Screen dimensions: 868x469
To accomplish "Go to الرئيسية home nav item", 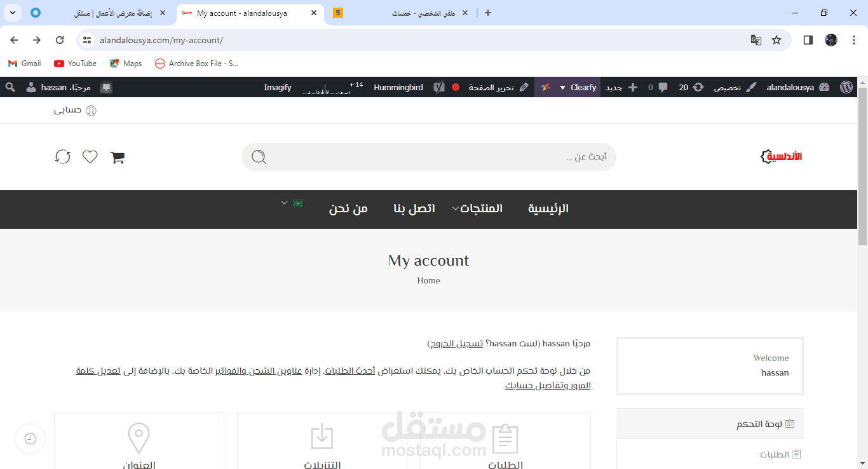I will [x=548, y=208].
